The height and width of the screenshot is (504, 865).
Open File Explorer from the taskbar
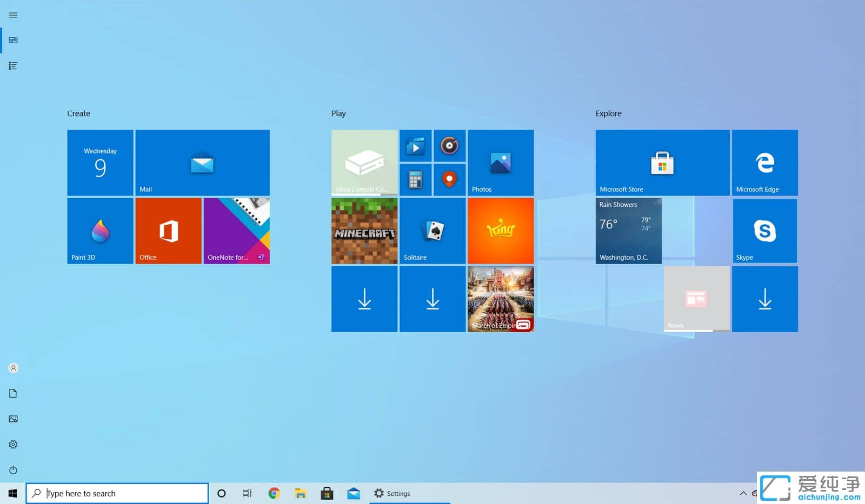pos(301,493)
